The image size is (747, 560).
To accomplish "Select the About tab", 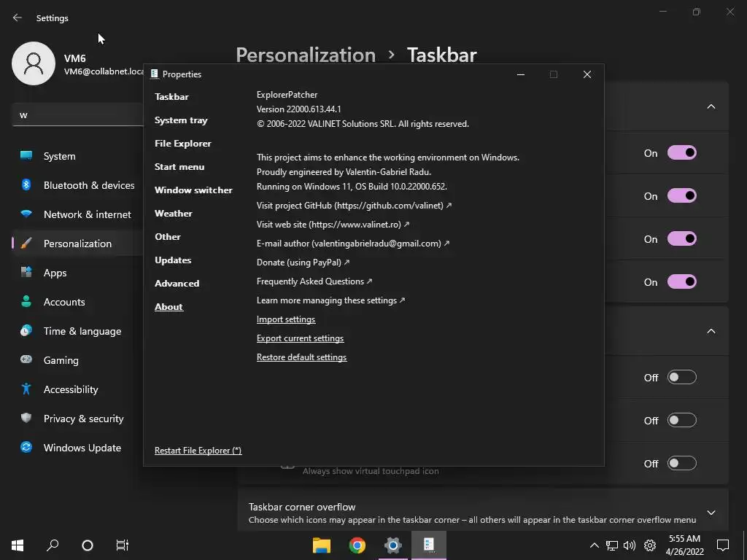I will (x=169, y=307).
